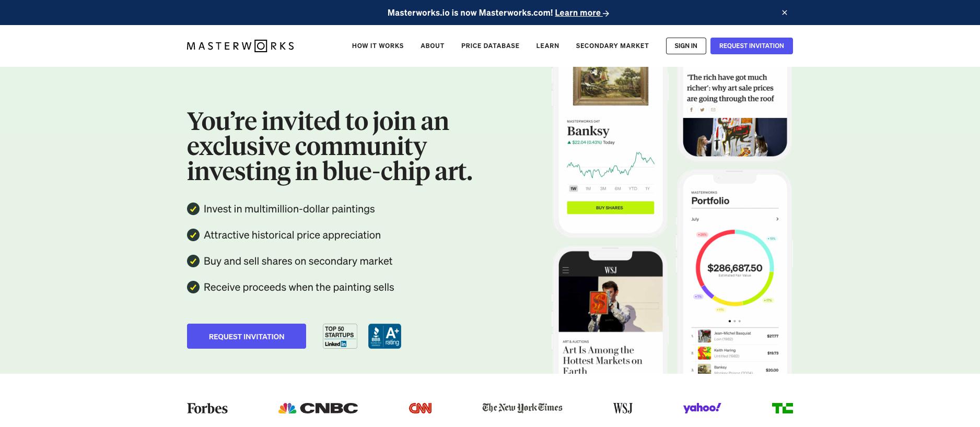Click the checkmark beside multimillion-dollar paintings
The width and height of the screenshot is (980, 427).
[193, 209]
